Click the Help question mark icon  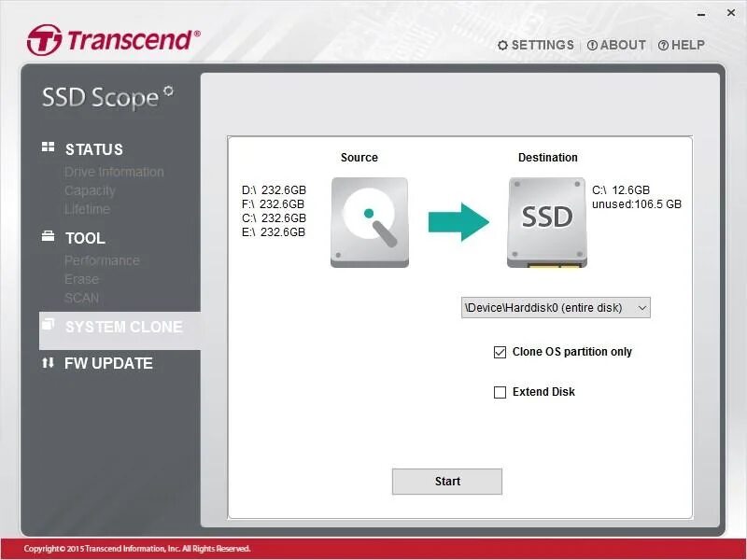663,45
